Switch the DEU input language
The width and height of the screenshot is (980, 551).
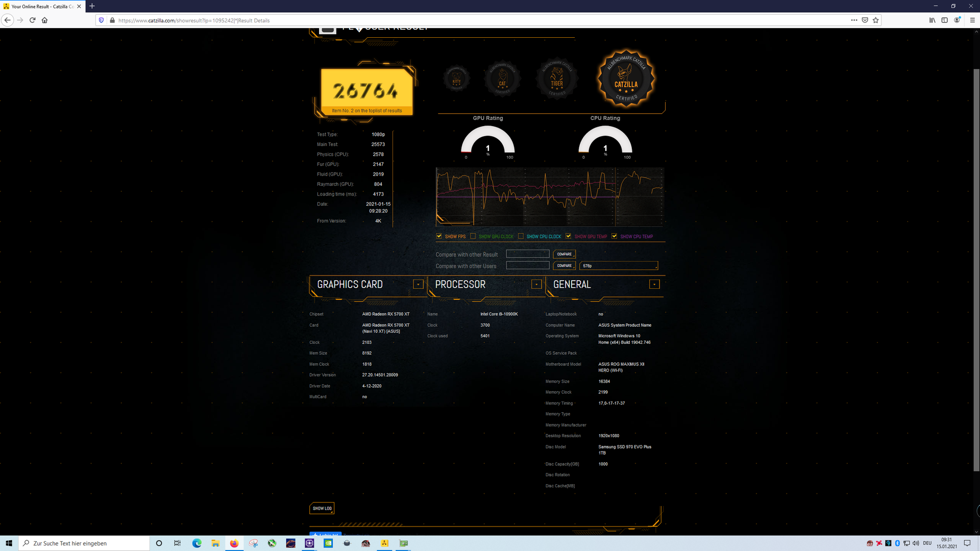927,543
